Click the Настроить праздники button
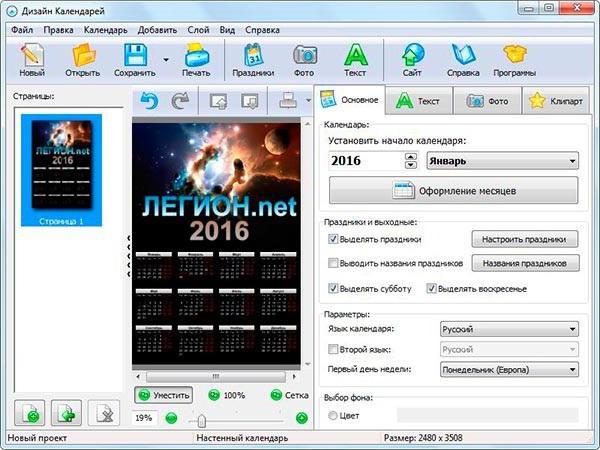The height and width of the screenshot is (450, 600). (x=525, y=239)
